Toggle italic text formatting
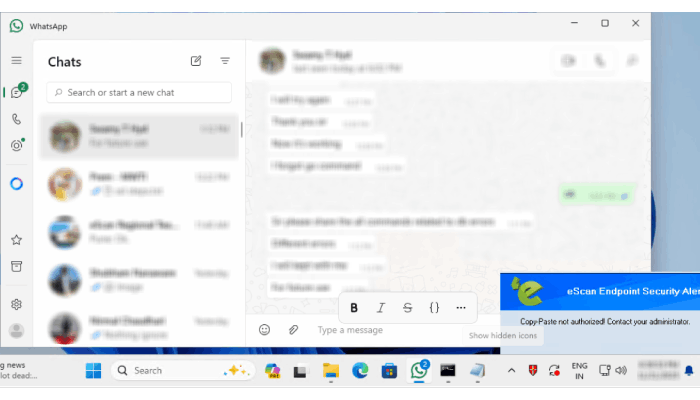This screenshot has width=700, height=400. point(381,307)
